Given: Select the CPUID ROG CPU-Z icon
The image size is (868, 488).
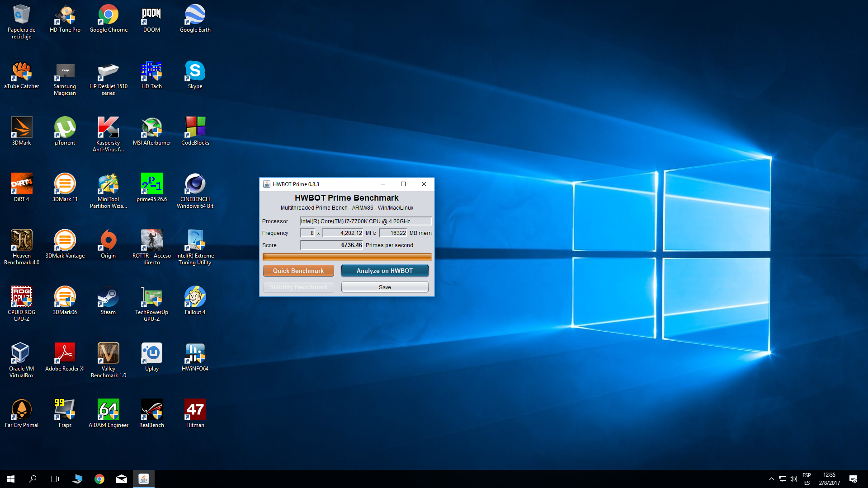Looking at the screenshot, I should (x=21, y=304).
